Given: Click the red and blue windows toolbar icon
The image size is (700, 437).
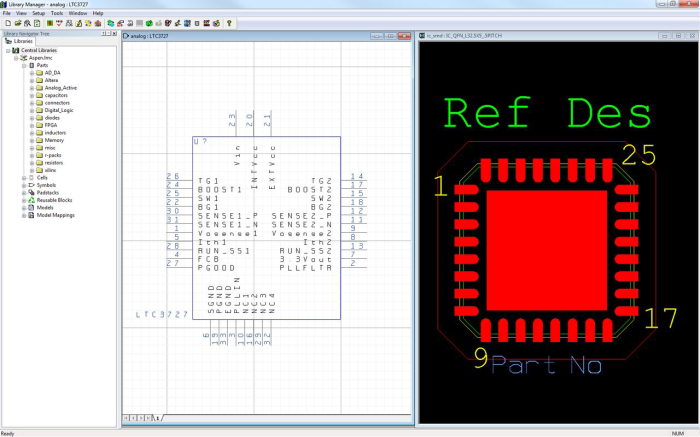Looking at the screenshot, I should pyautogui.click(x=121, y=23).
